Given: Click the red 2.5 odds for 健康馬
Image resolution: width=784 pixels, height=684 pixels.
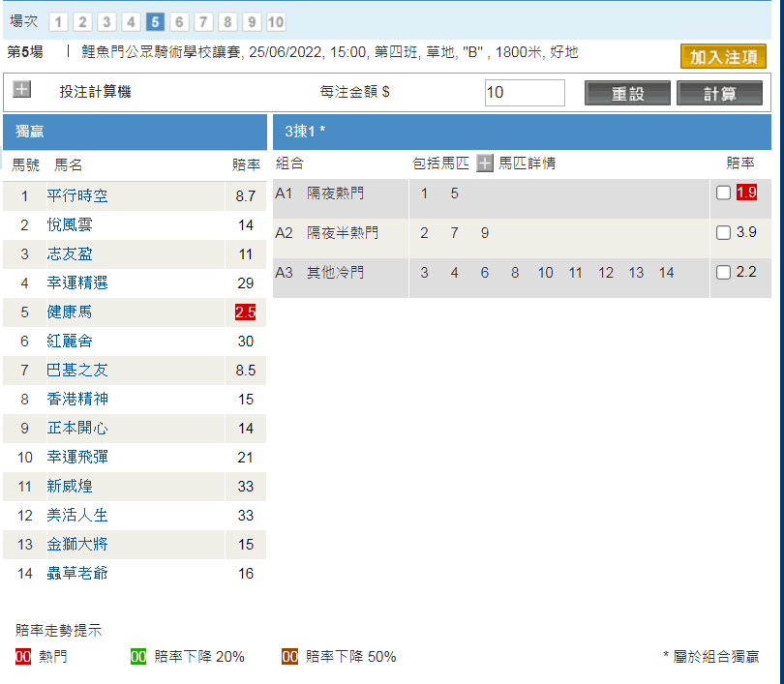Looking at the screenshot, I should (x=245, y=312).
